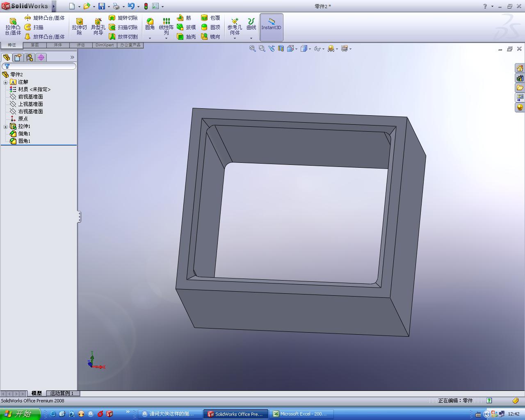Select 倒角1 in the feature tree
Viewport: 525px width, 420px height.
coord(20,134)
